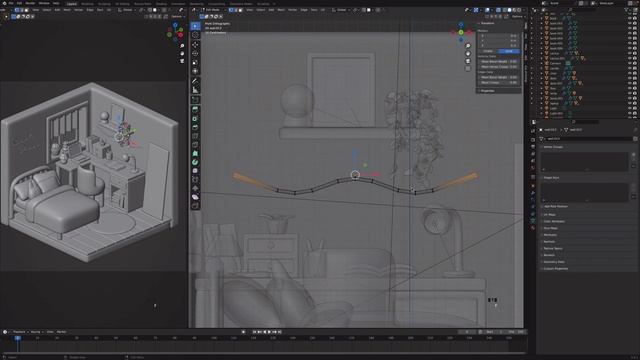Expand the Properties panel in sidebar
This screenshot has height=360, width=640.
click(x=488, y=91)
